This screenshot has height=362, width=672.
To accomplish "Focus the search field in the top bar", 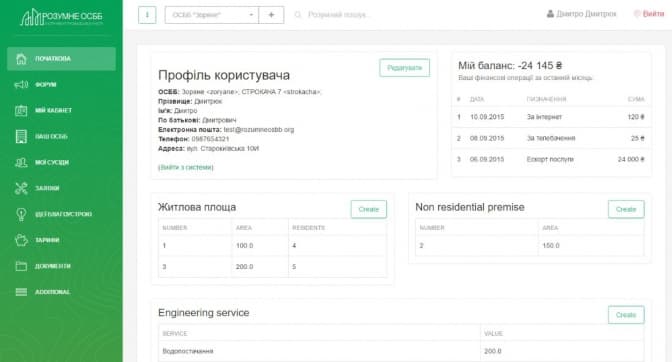I will pyautogui.click(x=339, y=15).
